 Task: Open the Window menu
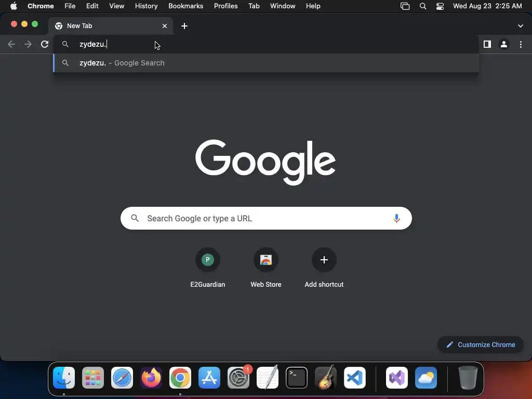click(x=283, y=6)
